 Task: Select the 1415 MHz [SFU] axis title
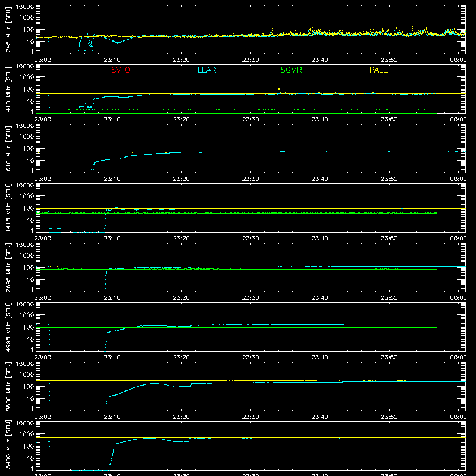tap(8, 208)
